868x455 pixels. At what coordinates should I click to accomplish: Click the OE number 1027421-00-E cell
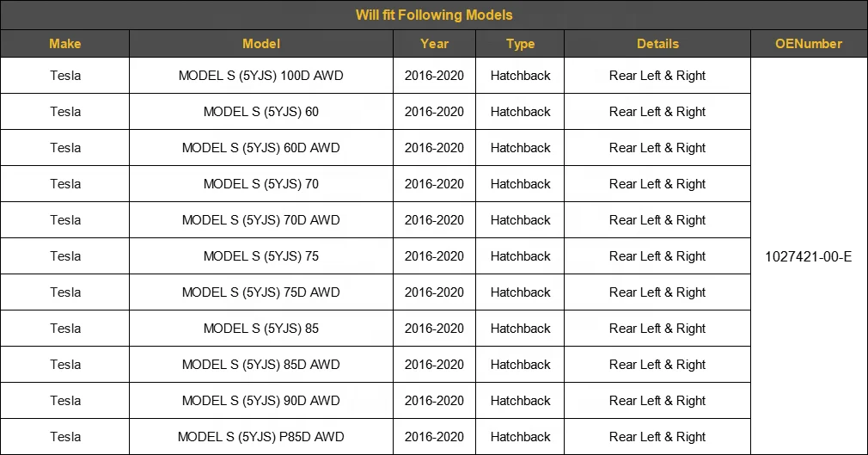click(x=808, y=256)
